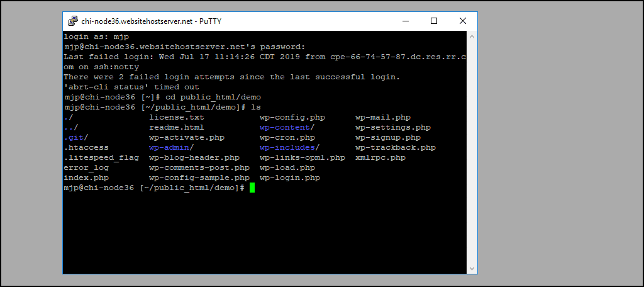Minimize the PuTTY window

pos(405,21)
